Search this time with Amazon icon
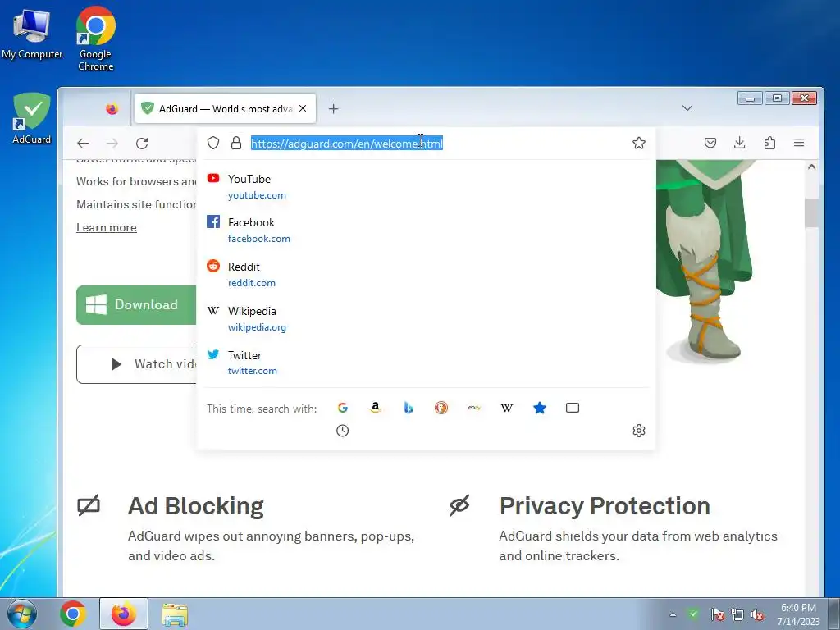This screenshot has height=630, width=840. click(x=376, y=408)
